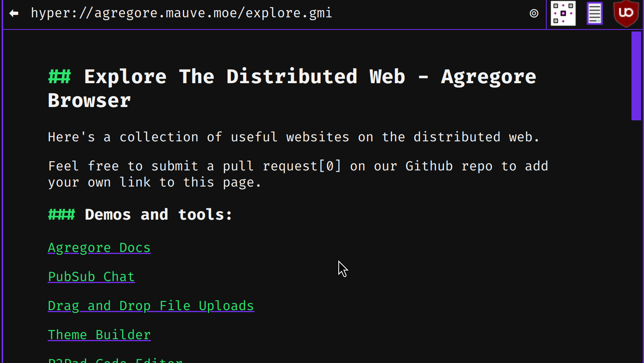Open the QR code generator extension
Image resolution: width=644 pixels, height=363 pixels.
pos(563,13)
